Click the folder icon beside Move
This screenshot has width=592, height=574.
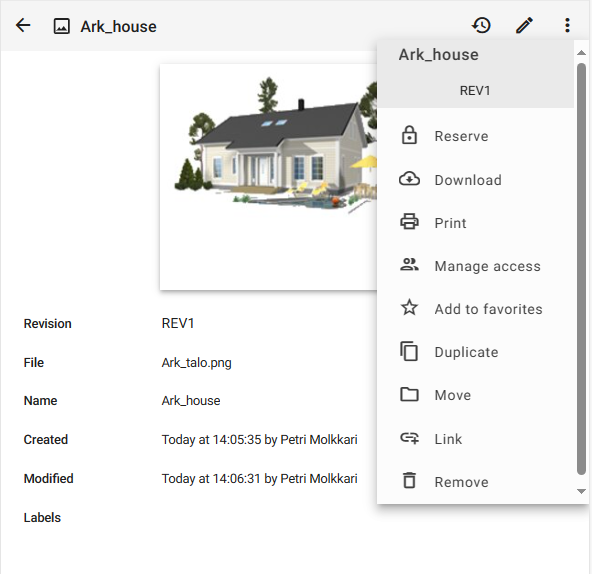click(409, 395)
